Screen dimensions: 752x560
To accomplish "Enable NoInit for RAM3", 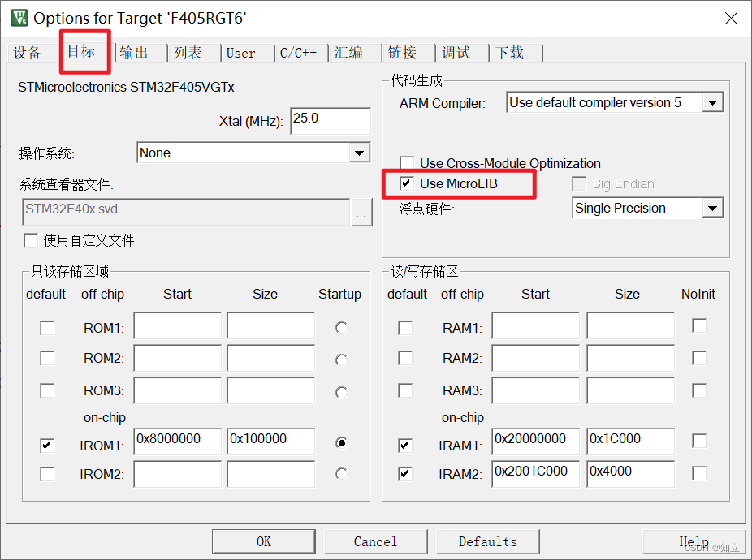I will tap(699, 390).
